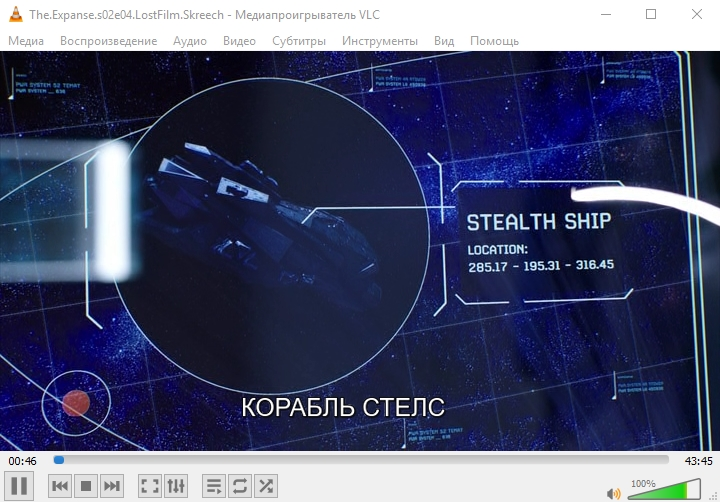Toggle total time display 43:45
Viewport: 720px width, 502px height.
click(698, 461)
